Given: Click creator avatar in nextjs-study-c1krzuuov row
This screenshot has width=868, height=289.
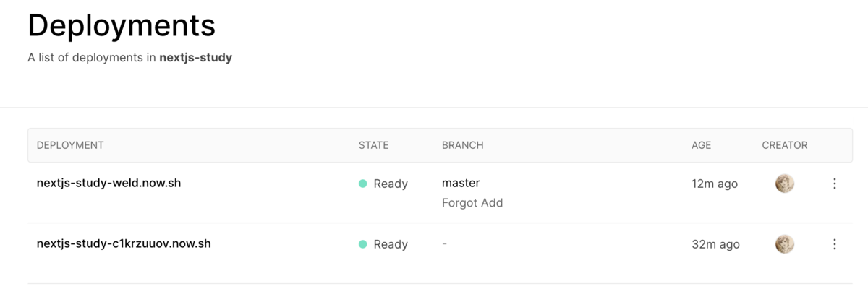Looking at the screenshot, I should [x=785, y=244].
